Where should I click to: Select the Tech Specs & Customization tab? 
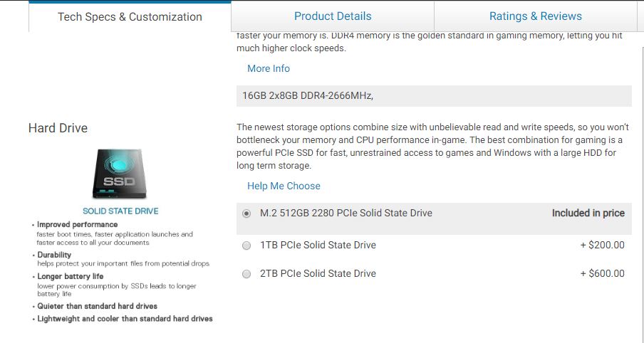130,17
